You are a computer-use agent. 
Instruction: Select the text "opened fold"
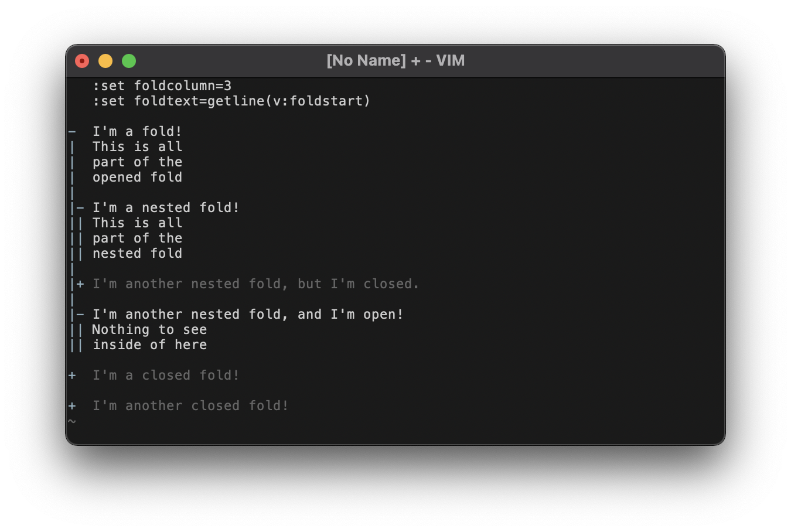click(137, 177)
